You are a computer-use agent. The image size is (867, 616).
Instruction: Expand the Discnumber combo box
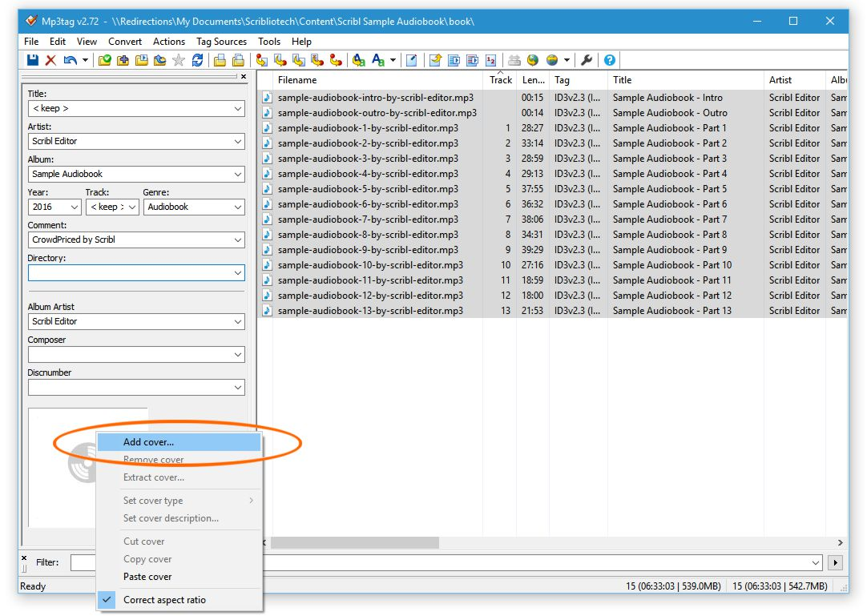click(x=238, y=388)
